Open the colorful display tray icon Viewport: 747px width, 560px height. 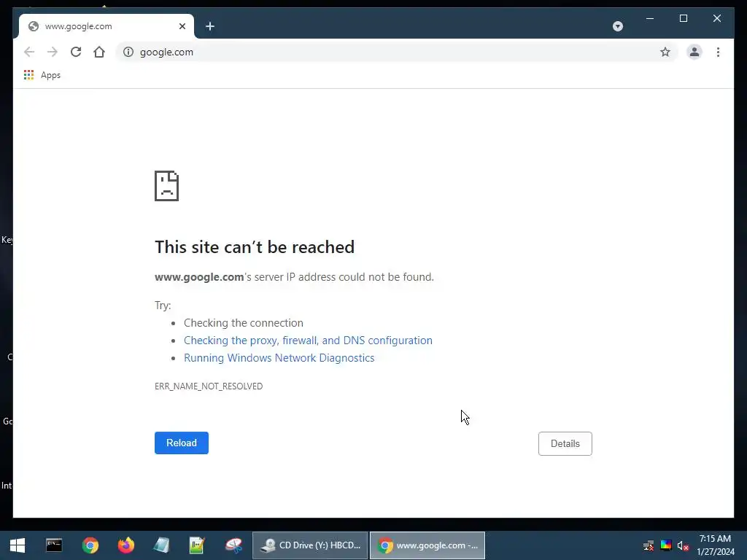pyautogui.click(x=666, y=545)
